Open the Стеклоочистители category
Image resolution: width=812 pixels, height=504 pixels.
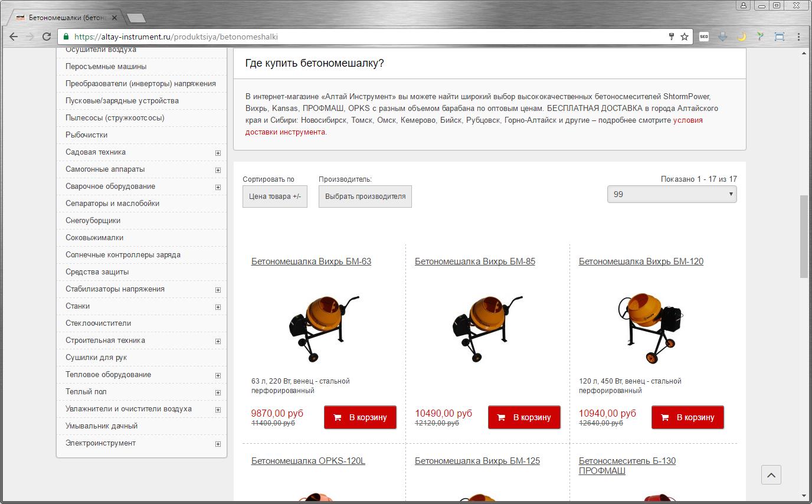[99, 323]
